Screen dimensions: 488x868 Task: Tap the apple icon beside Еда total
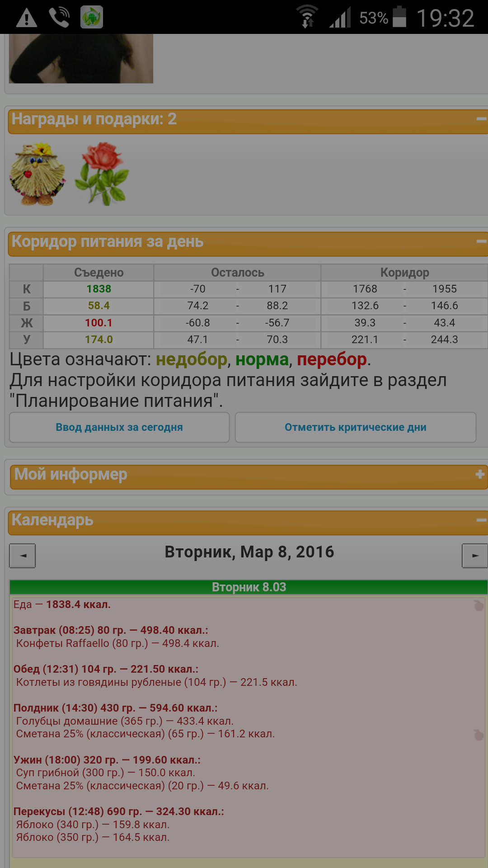pyautogui.click(x=479, y=605)
